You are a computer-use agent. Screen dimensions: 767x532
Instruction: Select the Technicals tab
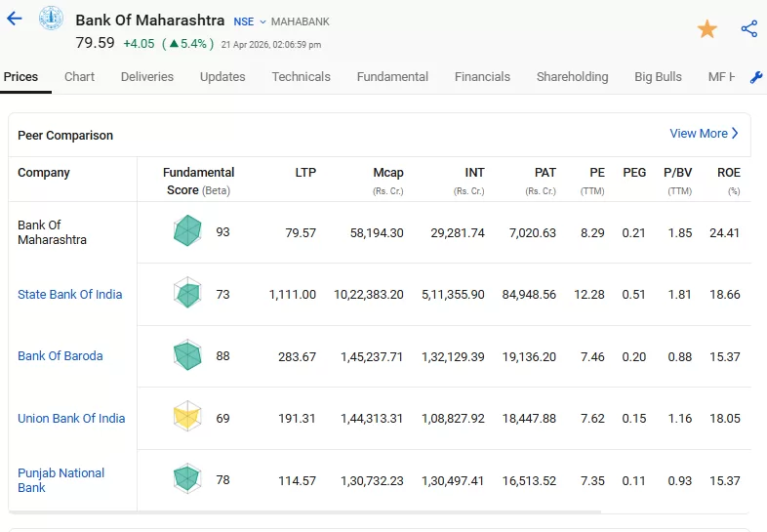302,77
